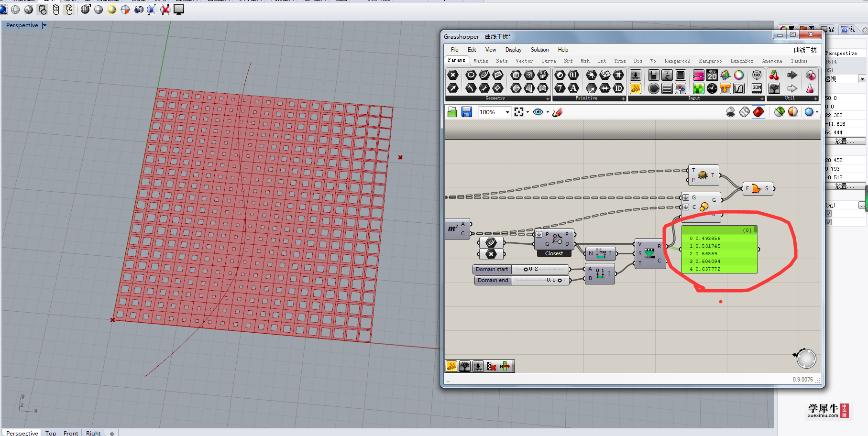Open the Display menu
868x436 pixels.
click(x=514, y=50)
